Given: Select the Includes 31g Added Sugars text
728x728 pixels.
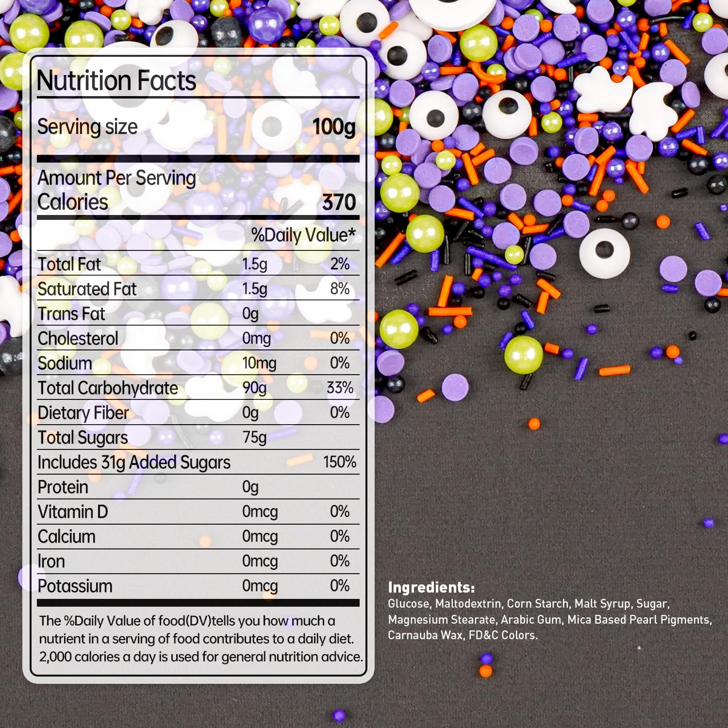Looking at the screenshot, I should pyautogui.click(x=134, y=463).
